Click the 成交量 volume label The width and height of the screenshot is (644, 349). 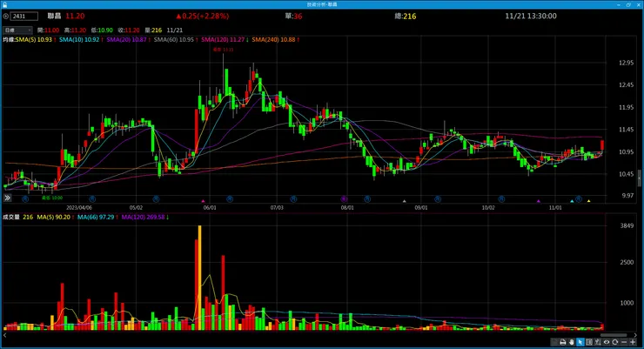pyautogui.click(x=10, y=217)
